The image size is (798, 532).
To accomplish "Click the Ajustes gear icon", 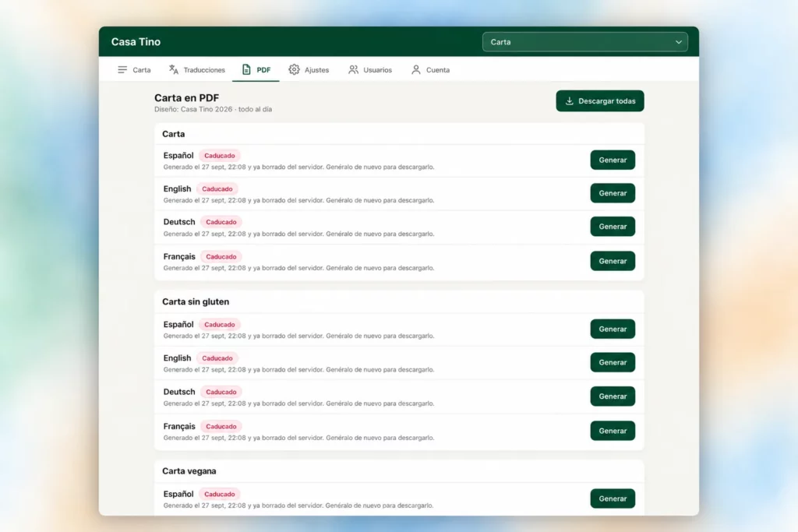I will click(x=294, y=69).
